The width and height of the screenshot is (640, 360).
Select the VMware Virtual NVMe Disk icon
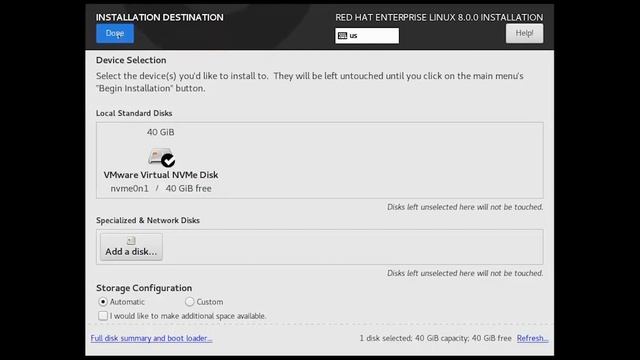click(x=161, y=157)
